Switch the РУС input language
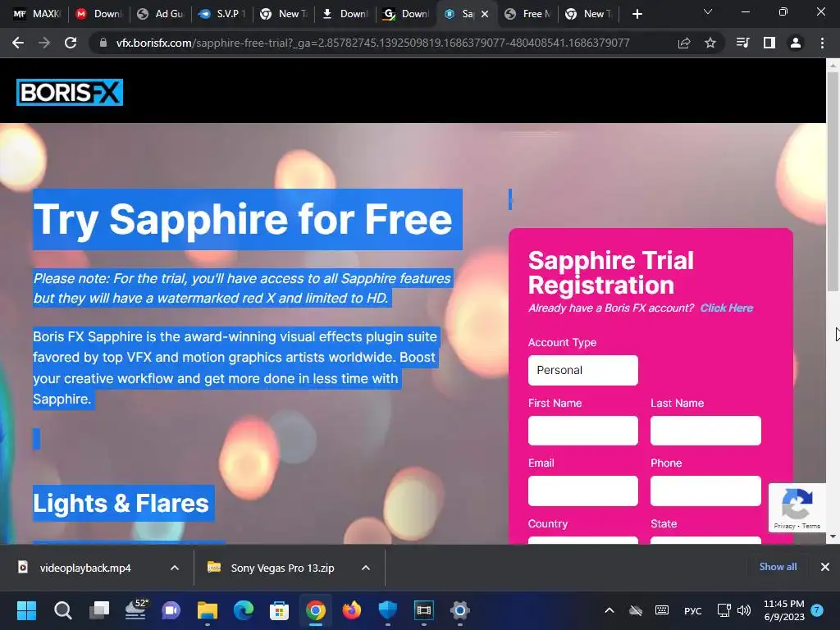The height and width of the screenshot is (630, 840). [692, 610]
